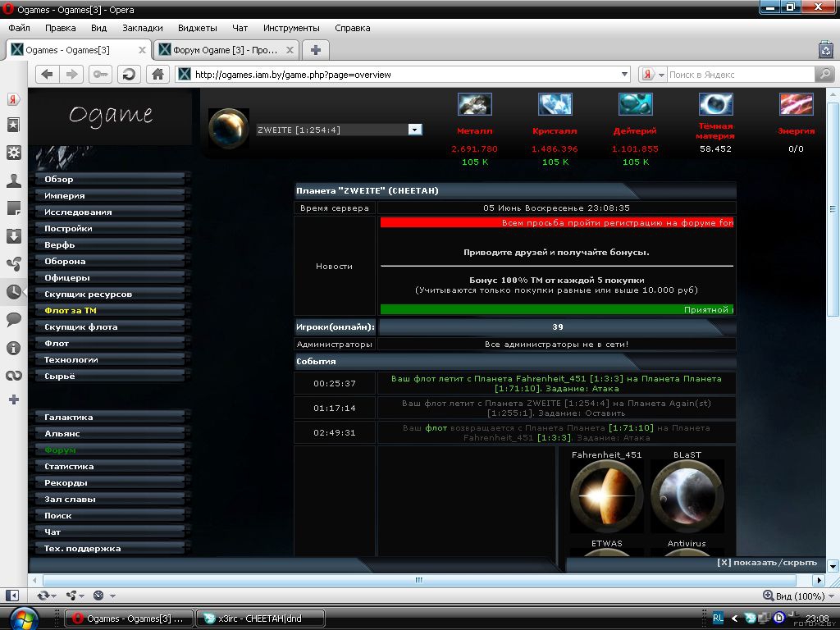Open Widgets gear panel in sidebar

(13, 153)
